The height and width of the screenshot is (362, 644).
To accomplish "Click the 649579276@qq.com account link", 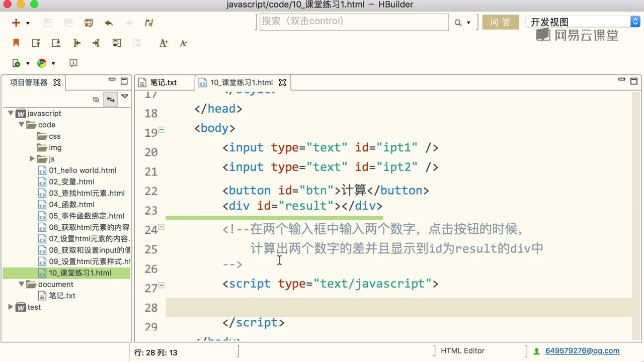I will coord(582,351).
